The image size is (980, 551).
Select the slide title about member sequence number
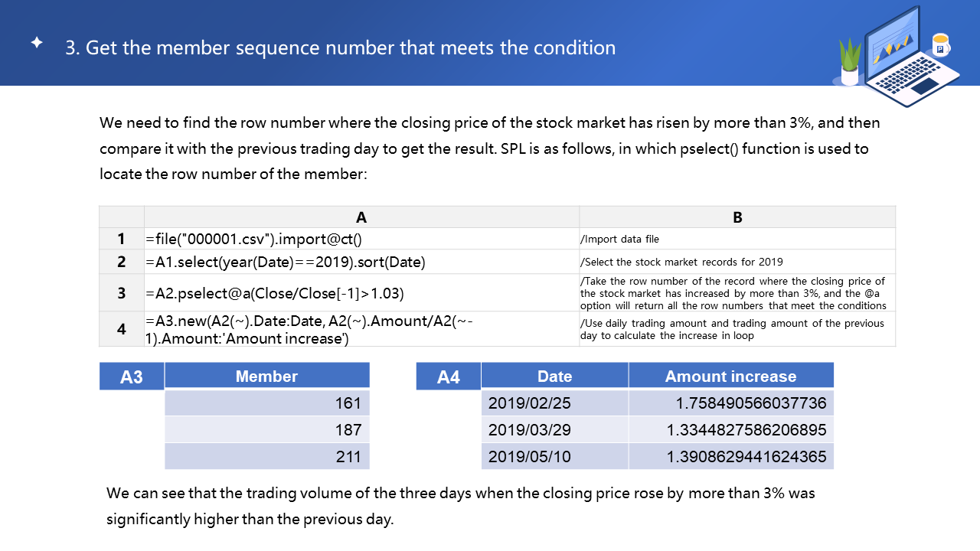pyautogui.click(x=340, y=47)
